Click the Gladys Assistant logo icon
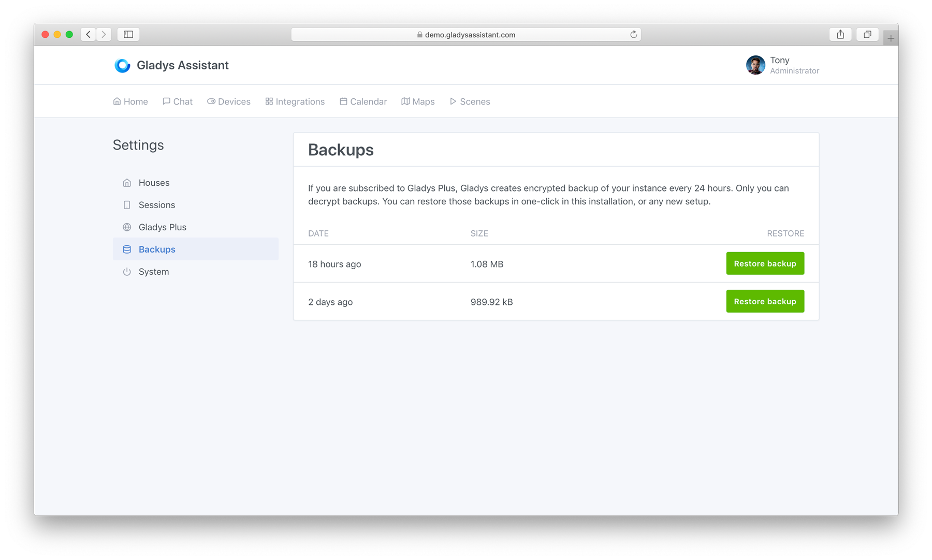932x560 pixels. tap(122, 65)
